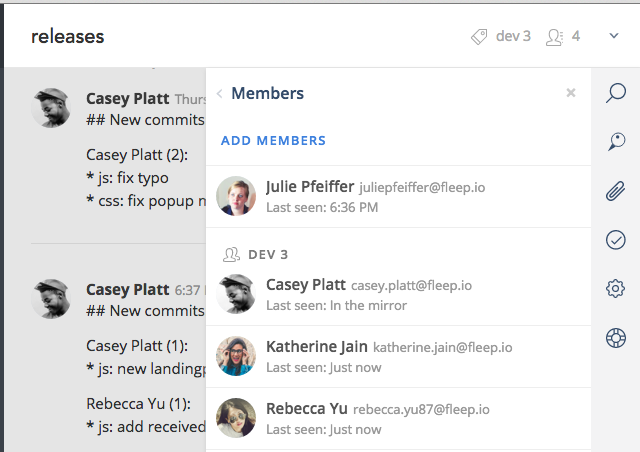Screen dimensions: 640x452
Task: Close the Members panel
Action: coord(571,93)
